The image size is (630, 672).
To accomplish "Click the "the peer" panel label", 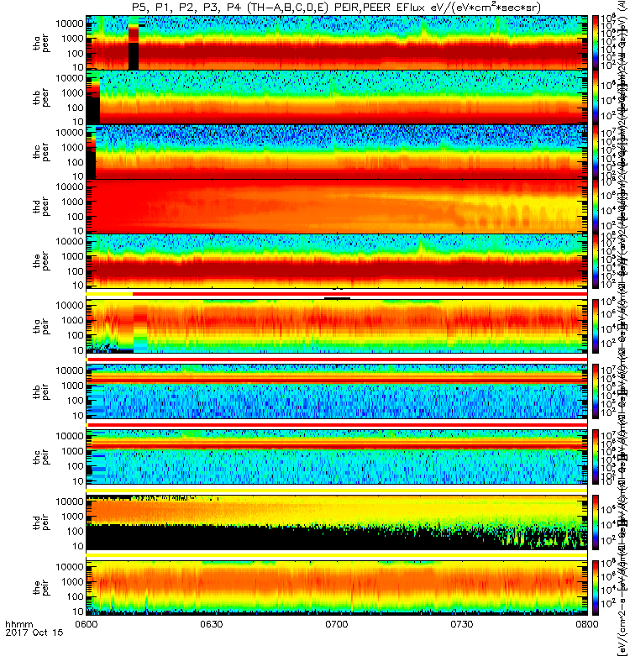I will [x=41, y=261].
